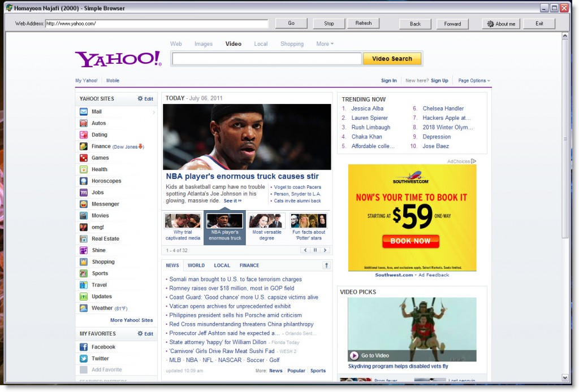
Task: Click the Sign In link
Action: tap(389, 80)
